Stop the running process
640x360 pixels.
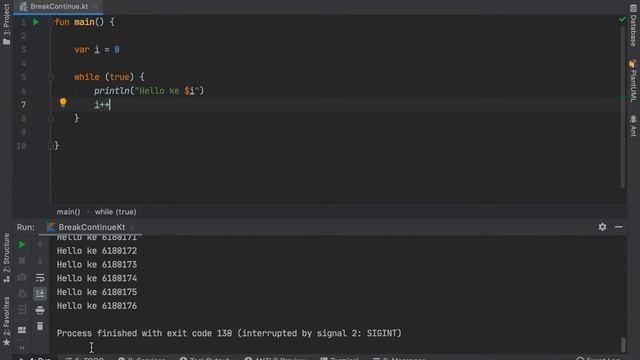pyautogui.click(x=22, y=261)
